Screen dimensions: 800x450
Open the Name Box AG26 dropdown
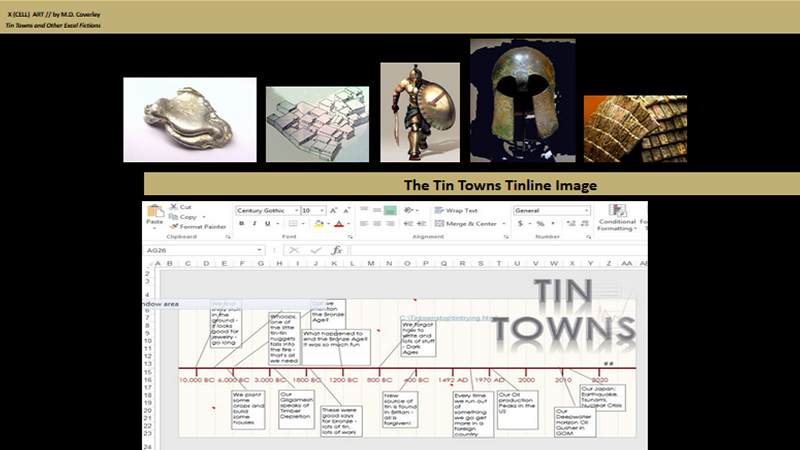(259, 250)
